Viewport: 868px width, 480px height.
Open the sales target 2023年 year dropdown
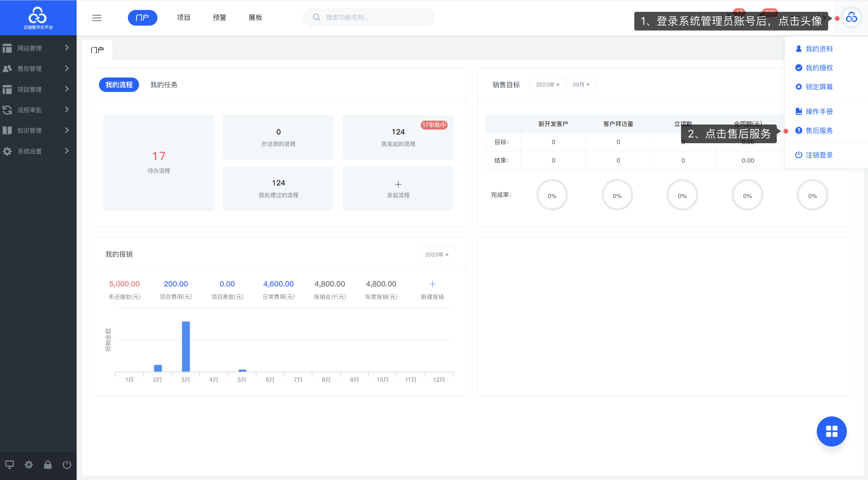547,84
